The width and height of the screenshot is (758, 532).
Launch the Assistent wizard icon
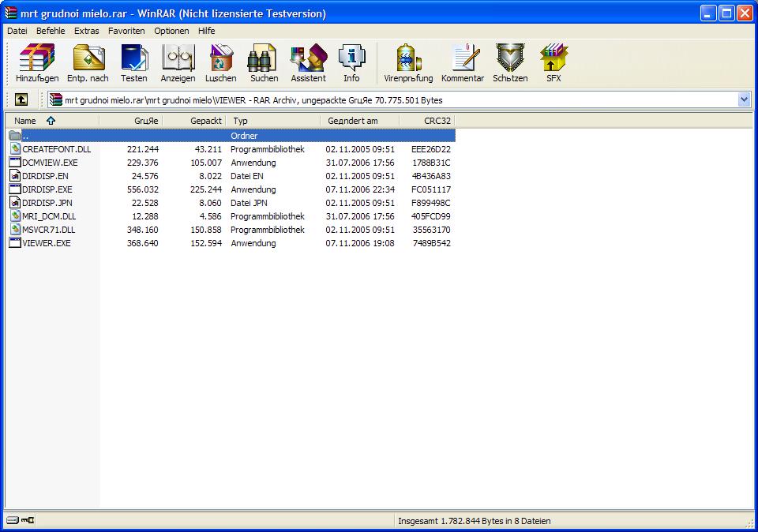click(308, 63)
